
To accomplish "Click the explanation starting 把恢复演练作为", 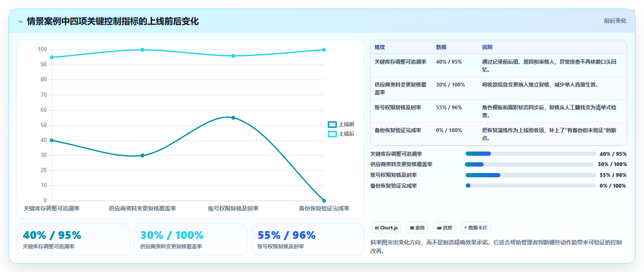I will [x=549, y=134].
